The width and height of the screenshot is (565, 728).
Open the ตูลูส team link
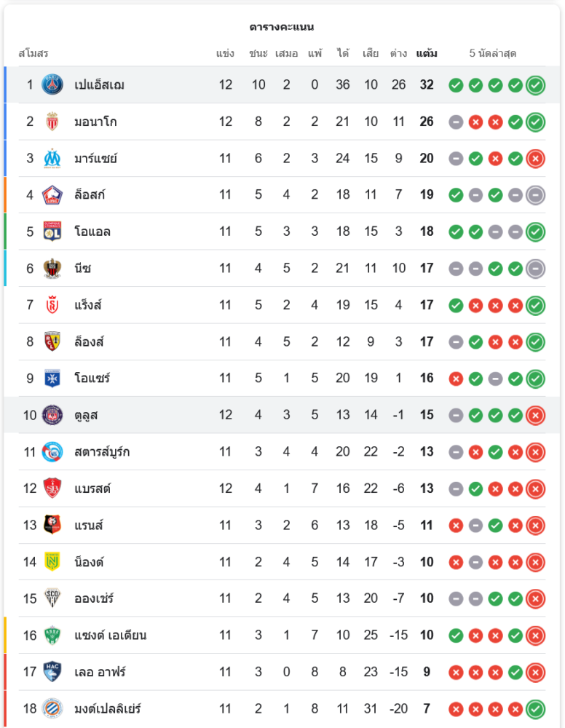click(x=86, y=415)
